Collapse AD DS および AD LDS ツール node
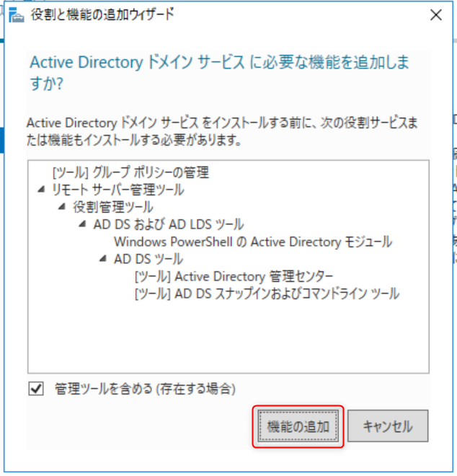The height and width of the screenshot is (476, 457). tap(83, 224)
